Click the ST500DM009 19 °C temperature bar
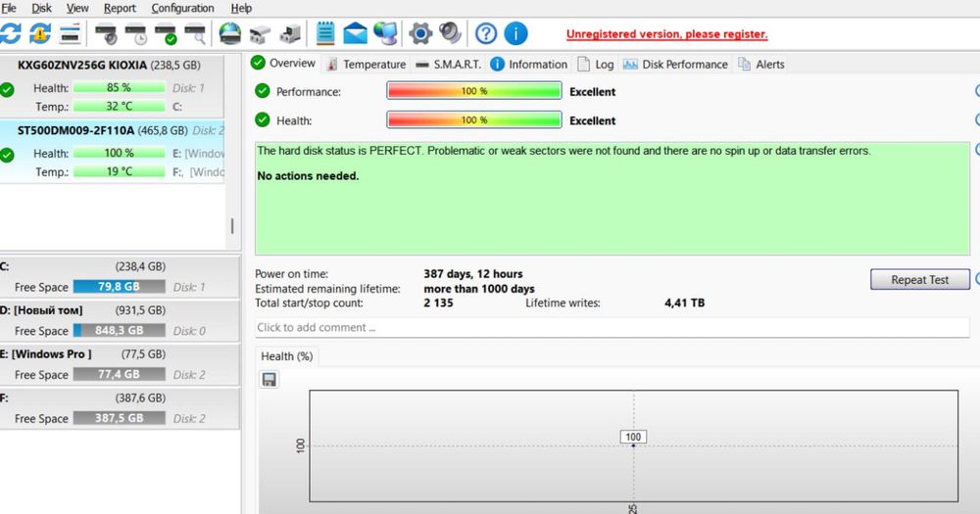Image resolution: width=980 pixels, height=514 pixels. click(119, 171)
